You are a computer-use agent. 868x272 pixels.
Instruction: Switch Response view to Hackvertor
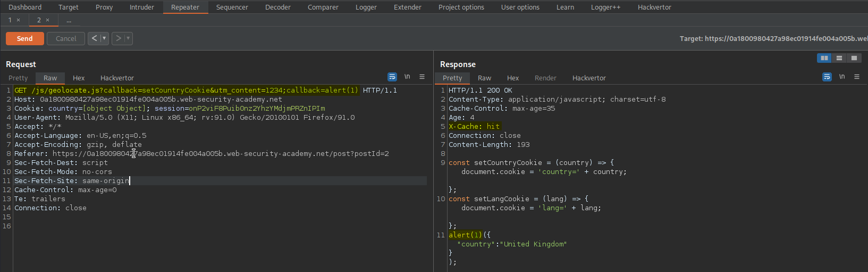tap(589, 78)
